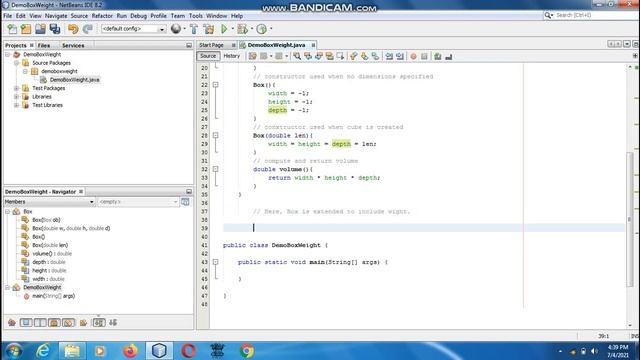Open Internet Explorer from the taskbar
This screenshot has width=640, height=360.
point(42,351)
